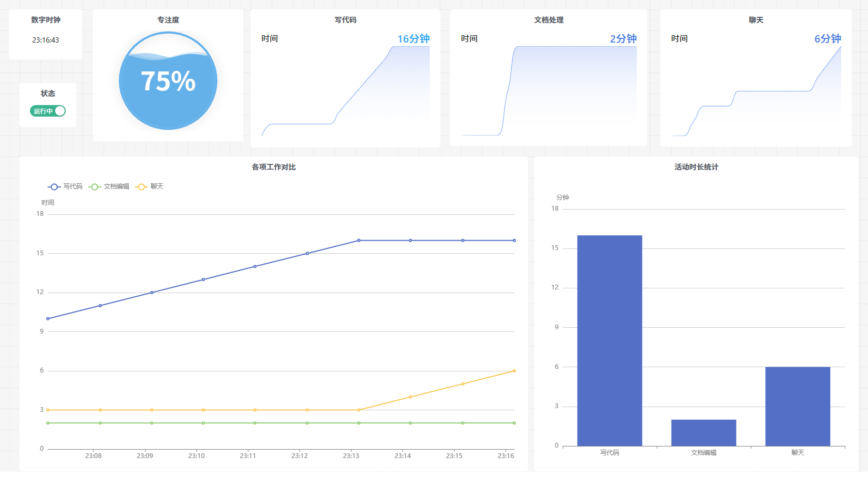Click the 2分钟 value in 文档处理 card

(x=623, y=39)
